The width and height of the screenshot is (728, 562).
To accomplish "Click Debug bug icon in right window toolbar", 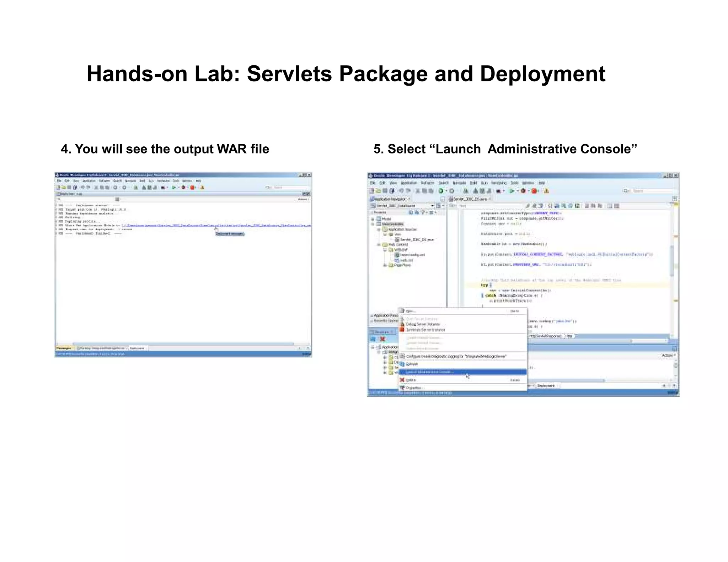I will coord(523,191).
